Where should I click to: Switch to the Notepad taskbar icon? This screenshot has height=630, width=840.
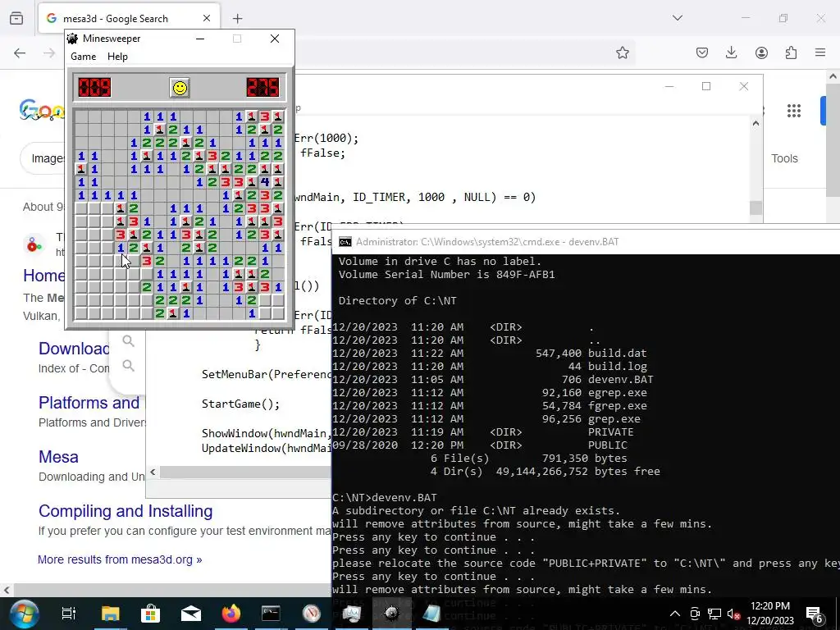tap(431, 614)
